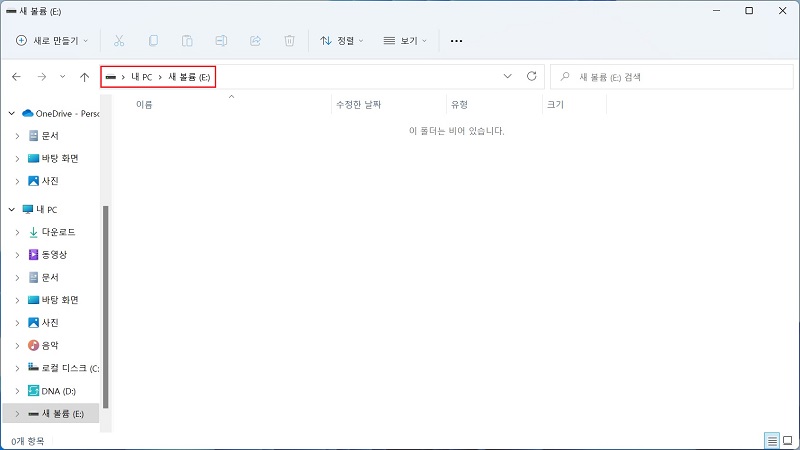Expand the 동영상 tree node
The height and width of the screenshot is (450, 800).
(x=17, y=255)
